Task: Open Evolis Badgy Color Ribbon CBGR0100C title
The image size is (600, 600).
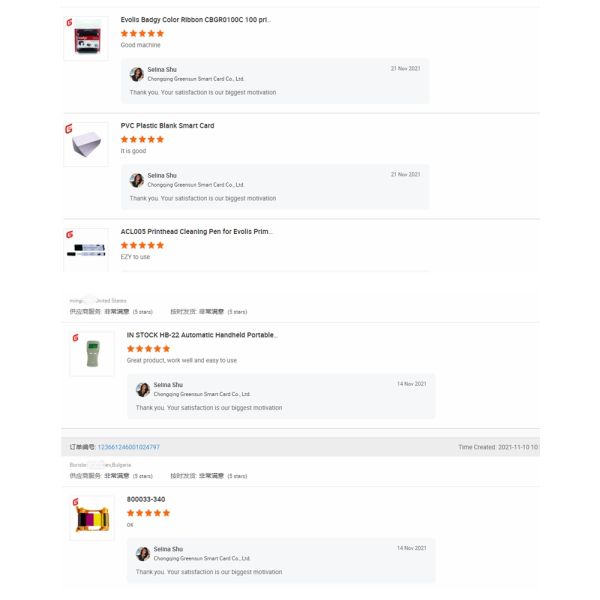Action: pyautogui.click(x=195, y=20)
